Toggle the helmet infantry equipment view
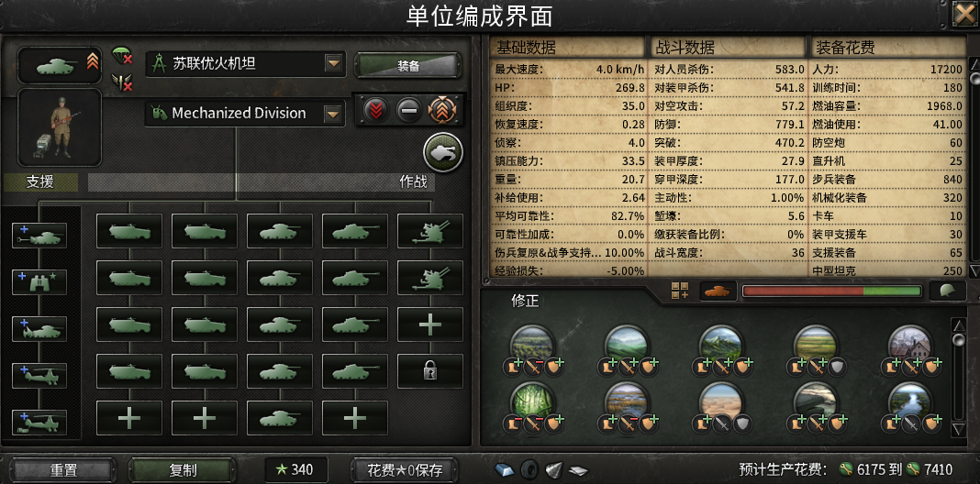Viewport: 980px width, 484px height. pos(947,291)
